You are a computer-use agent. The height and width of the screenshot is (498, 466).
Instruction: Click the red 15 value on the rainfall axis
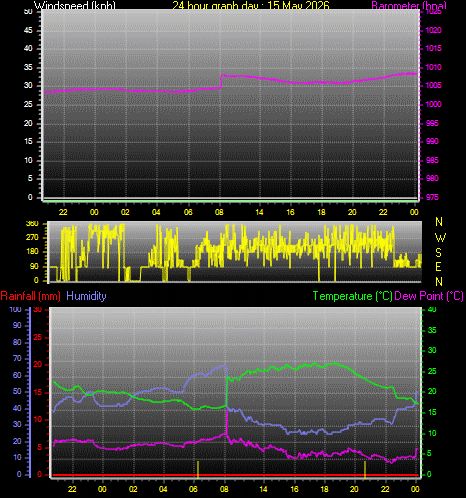[38, 392]
